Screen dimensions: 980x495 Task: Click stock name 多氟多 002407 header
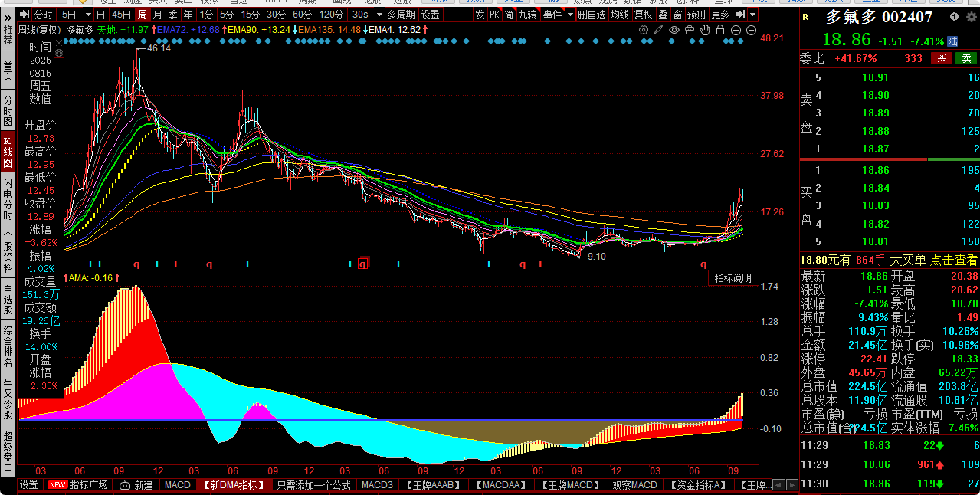tap(878, 17)
